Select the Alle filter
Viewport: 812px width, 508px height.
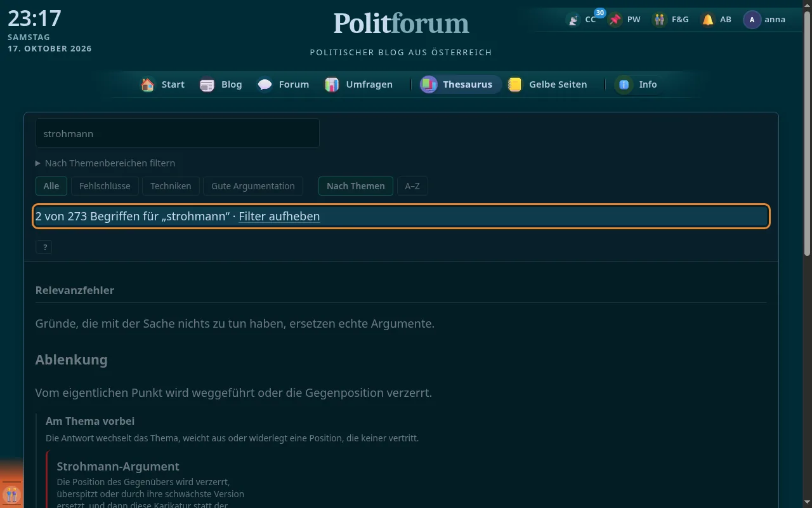(x=51, y=186)
